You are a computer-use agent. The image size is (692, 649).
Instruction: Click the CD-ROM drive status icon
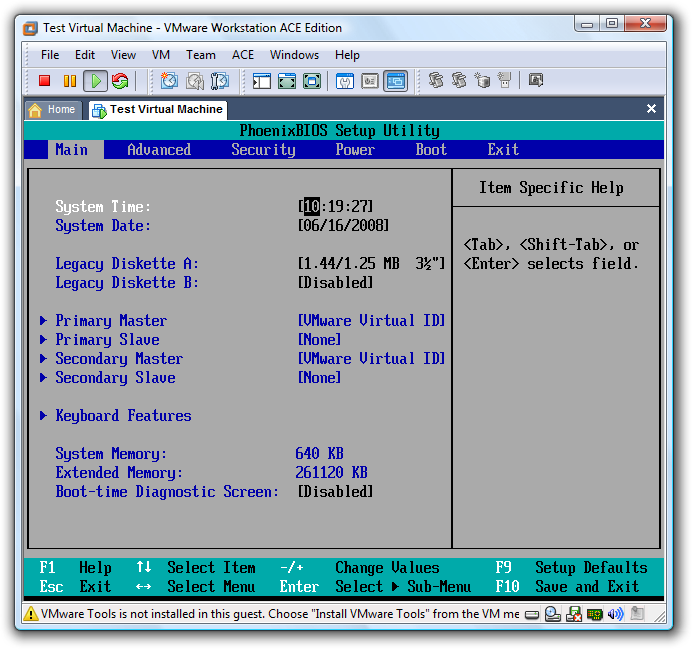click(x=553, y=614)
